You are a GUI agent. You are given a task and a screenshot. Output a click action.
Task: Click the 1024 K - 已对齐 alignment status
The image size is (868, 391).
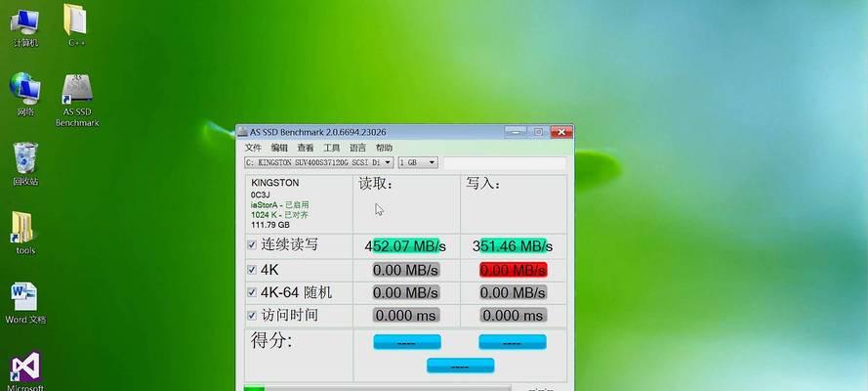tap(279, 215)
